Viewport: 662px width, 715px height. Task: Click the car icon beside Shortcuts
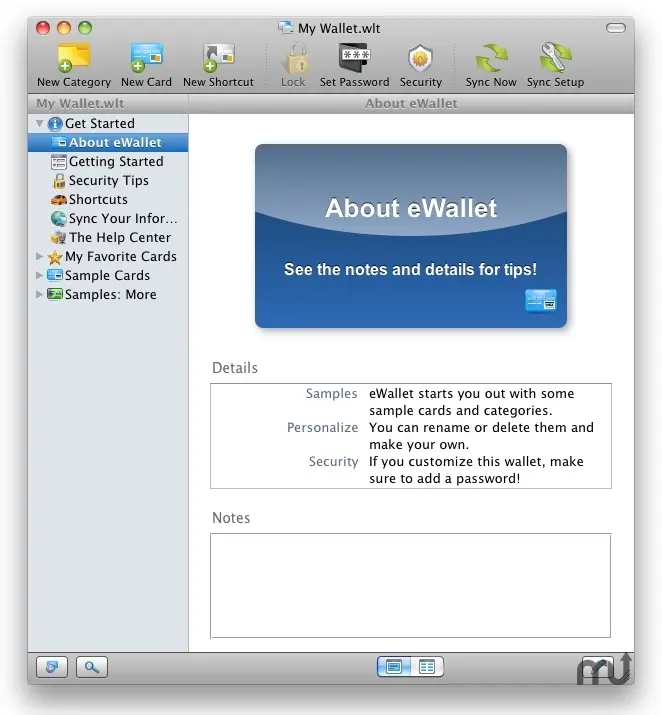pos(58,200)
